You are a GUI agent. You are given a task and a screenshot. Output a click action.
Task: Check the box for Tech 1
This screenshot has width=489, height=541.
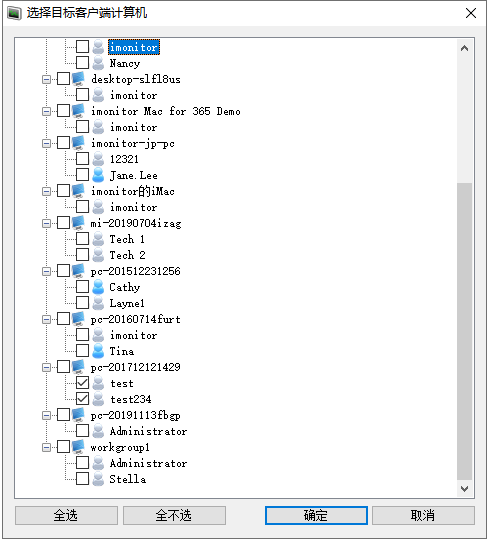click(82, 239)
